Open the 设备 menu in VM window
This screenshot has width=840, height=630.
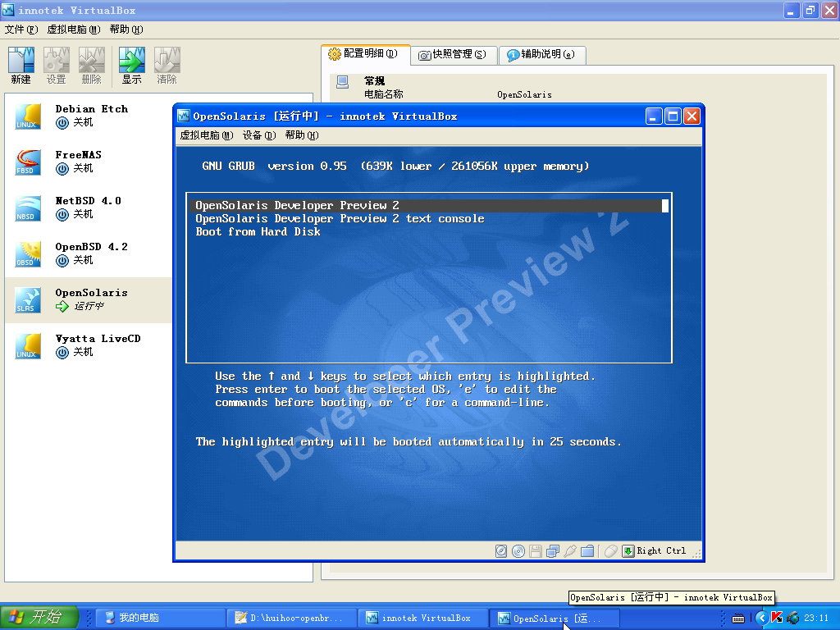[x=258, y=135]
